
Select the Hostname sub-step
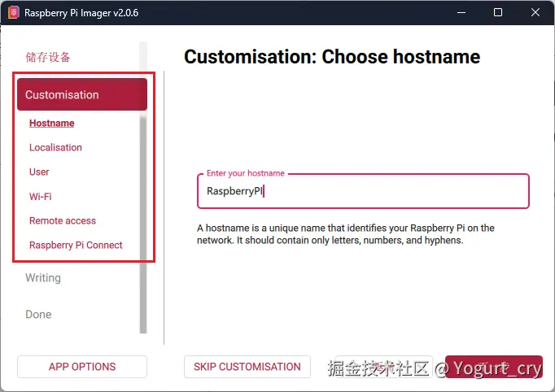tap(52, 123)
